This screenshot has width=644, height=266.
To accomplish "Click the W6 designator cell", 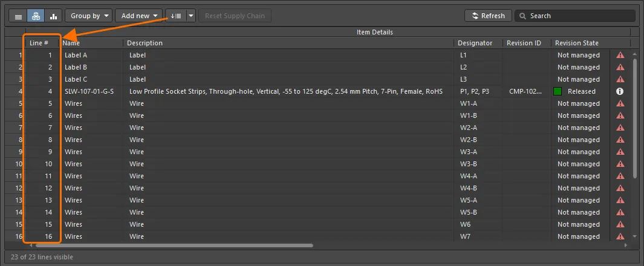I will coord(478,224).
